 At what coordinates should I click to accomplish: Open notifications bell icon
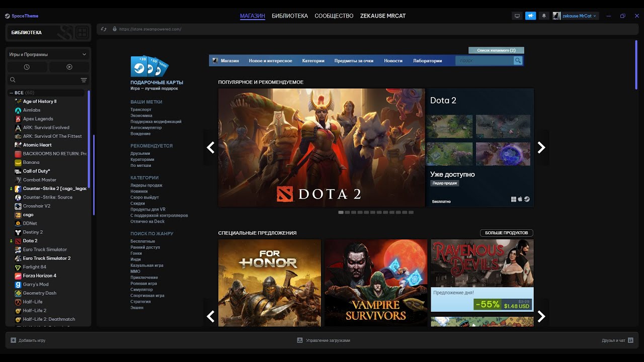tap(544, 16)
